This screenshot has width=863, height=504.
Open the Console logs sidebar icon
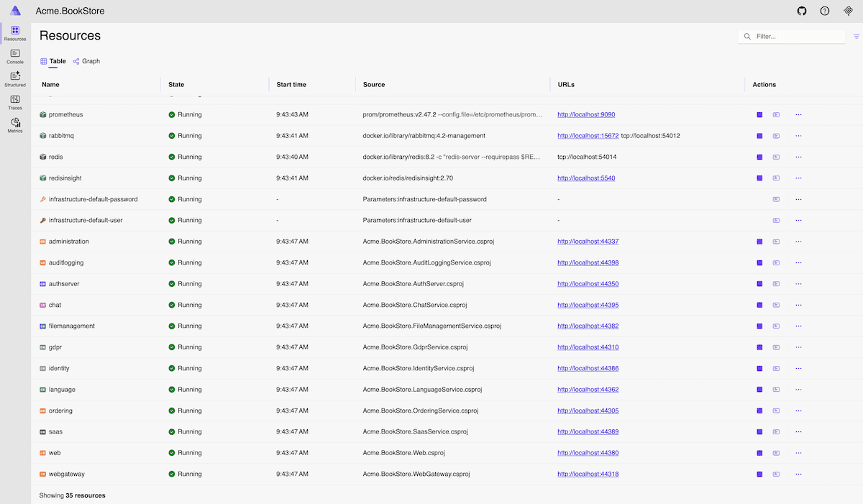[x=14, y=55]
